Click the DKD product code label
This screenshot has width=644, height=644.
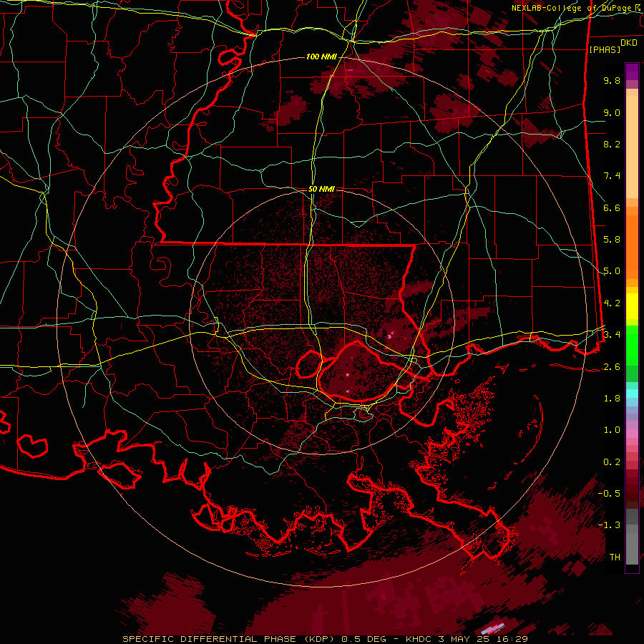(x=629, y=43)
